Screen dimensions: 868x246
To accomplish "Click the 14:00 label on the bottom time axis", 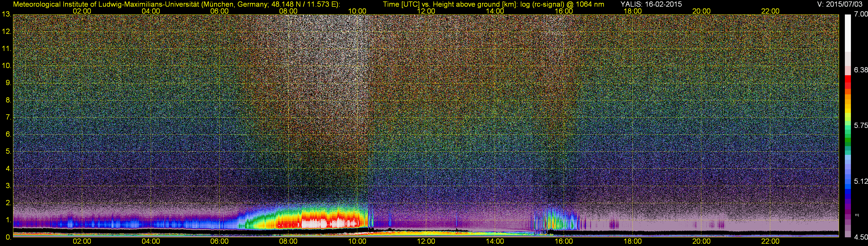I will click(x=495, y=241).
